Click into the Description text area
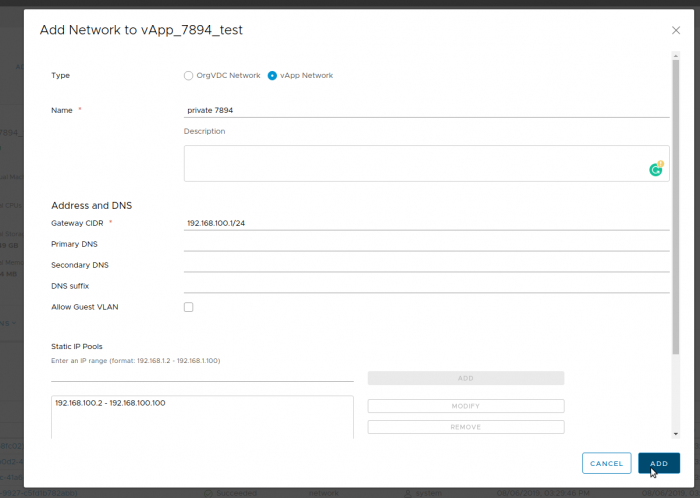Screen dimensions: 700x498 point(426,163)
